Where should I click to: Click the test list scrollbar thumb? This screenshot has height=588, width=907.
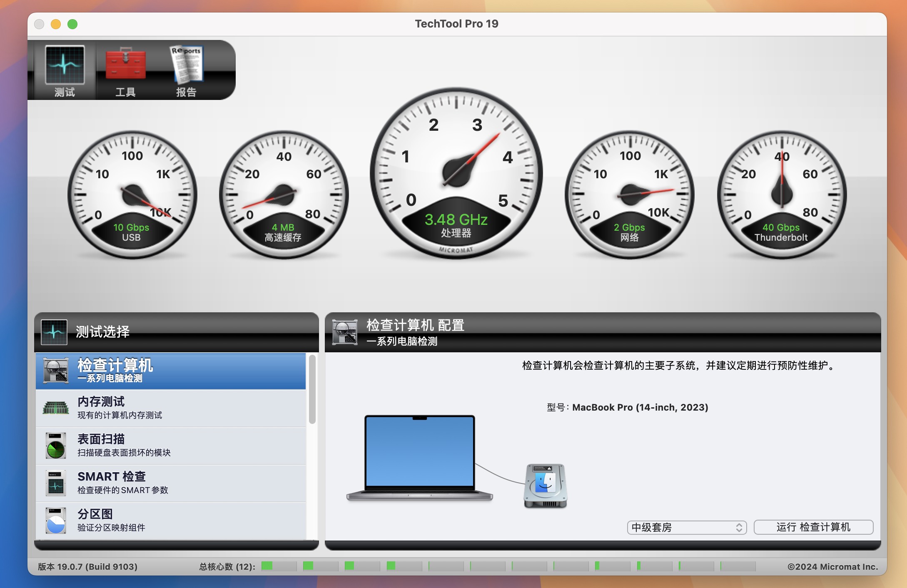[x=312, y=389]
